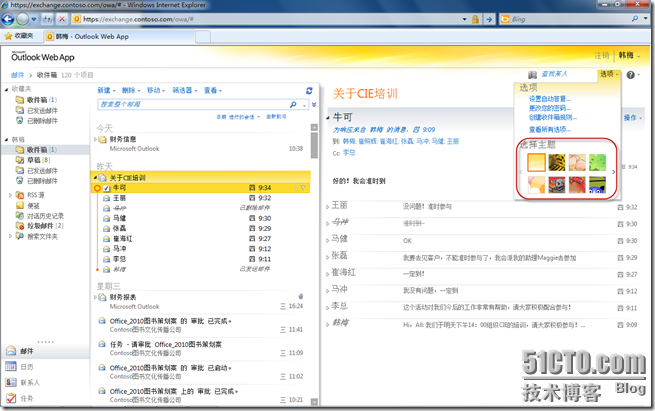The image size is (655, 411).
Task: Click 更改您的密码 change password link
Action: pos(550,108)
